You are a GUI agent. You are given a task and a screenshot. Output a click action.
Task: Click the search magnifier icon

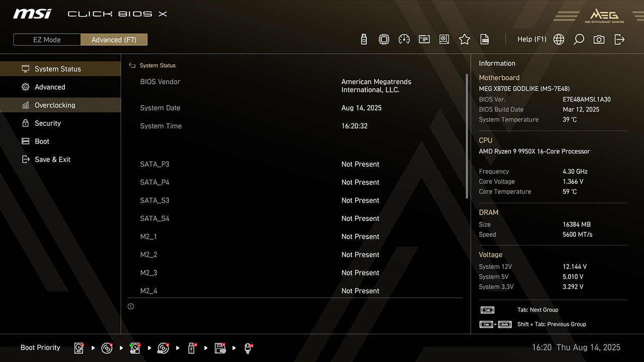coord(579,39)
